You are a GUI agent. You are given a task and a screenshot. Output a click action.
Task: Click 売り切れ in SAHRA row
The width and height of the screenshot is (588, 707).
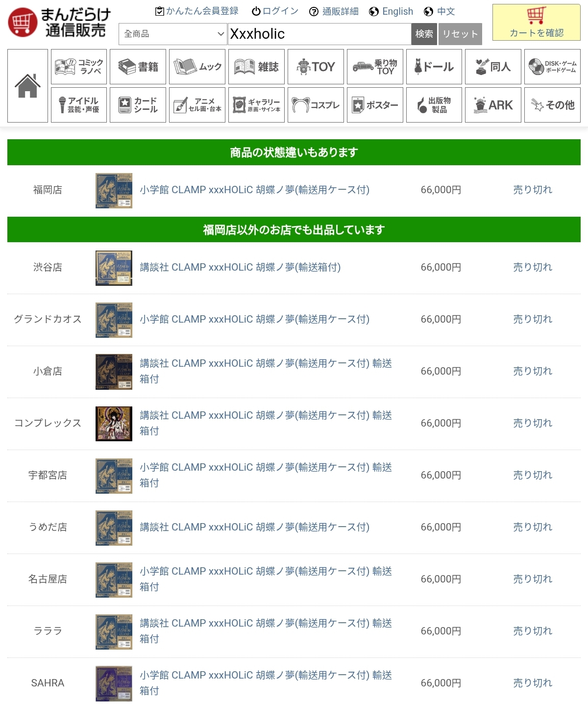[533, 683]
